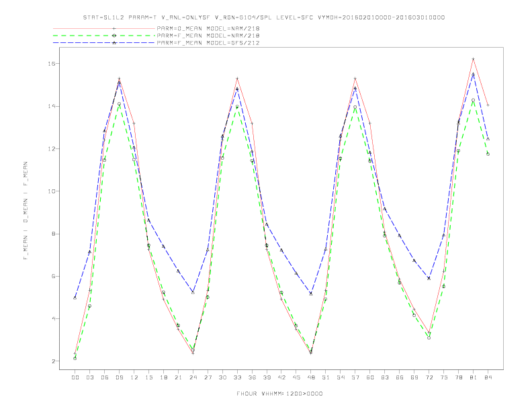Click x-axis tick label 27
This screenshot has width=532, height=411.
point(208,377)
